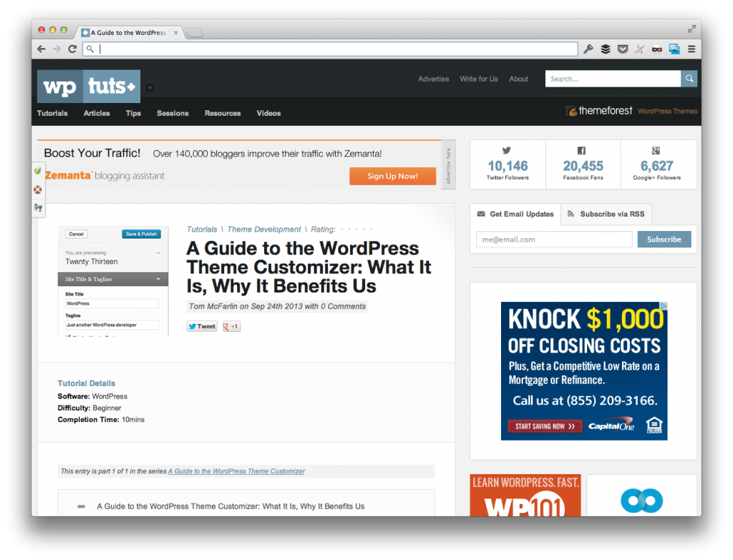Image resolution: width=733 pixels, height=560 pixels.
Task: Click the purple scissors extension icon
Action: point(639,49)
